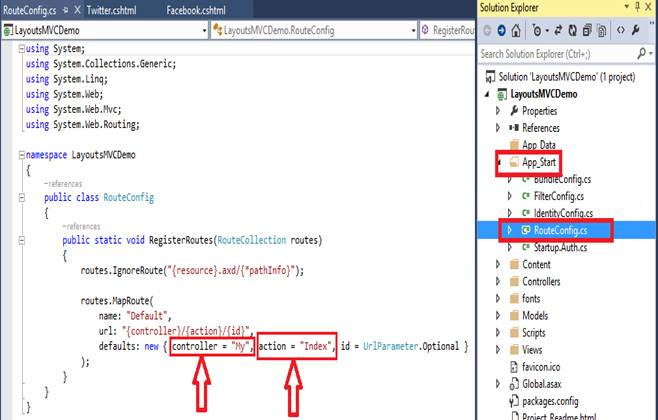Collapse the using directives block
Screen dimensions: 658x420
[x=22, y=49]
